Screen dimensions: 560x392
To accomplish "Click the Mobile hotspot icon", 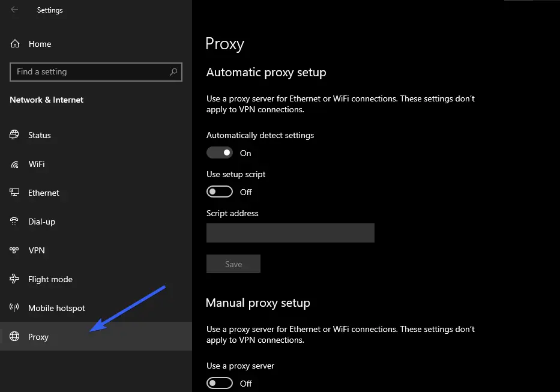I will coord(13,308).
